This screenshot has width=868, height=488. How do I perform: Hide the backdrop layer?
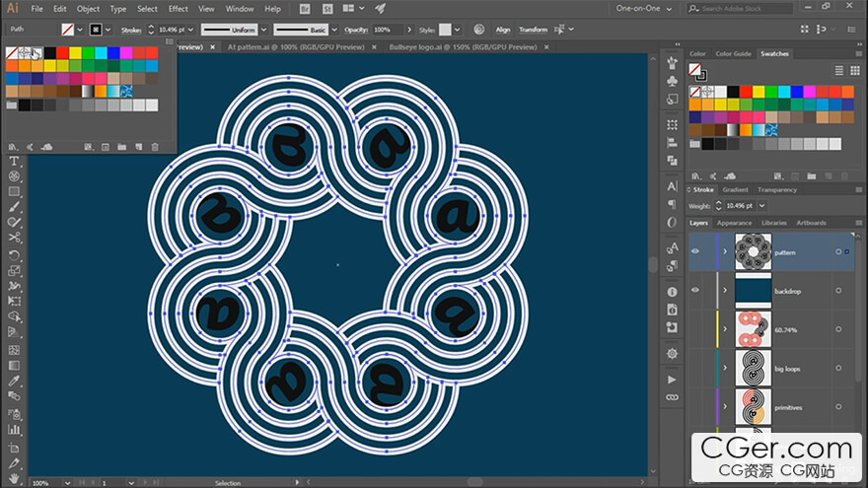click(695, 290)
